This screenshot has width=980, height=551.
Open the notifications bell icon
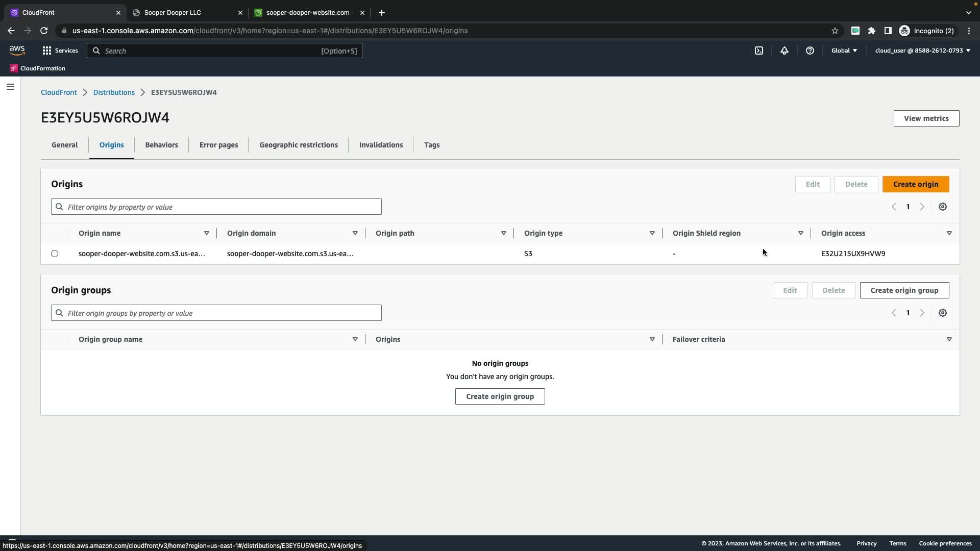pyautogui.click(x=784, y=51)
